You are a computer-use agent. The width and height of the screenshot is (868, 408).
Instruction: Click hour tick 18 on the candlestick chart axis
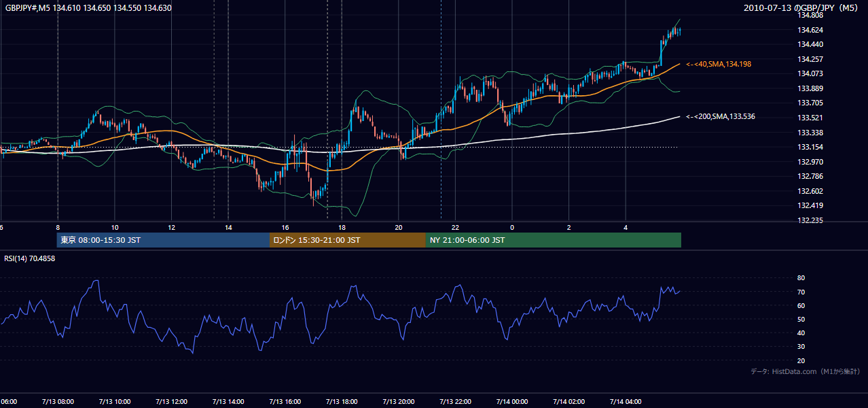(x=342, y=227)
